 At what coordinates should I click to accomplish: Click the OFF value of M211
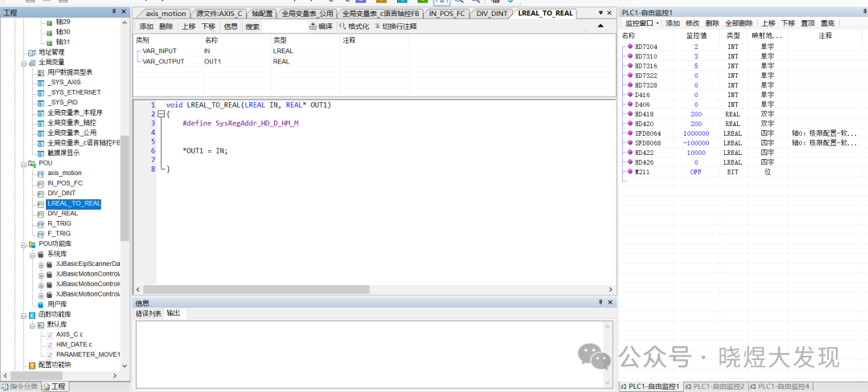tap(696, 172)
